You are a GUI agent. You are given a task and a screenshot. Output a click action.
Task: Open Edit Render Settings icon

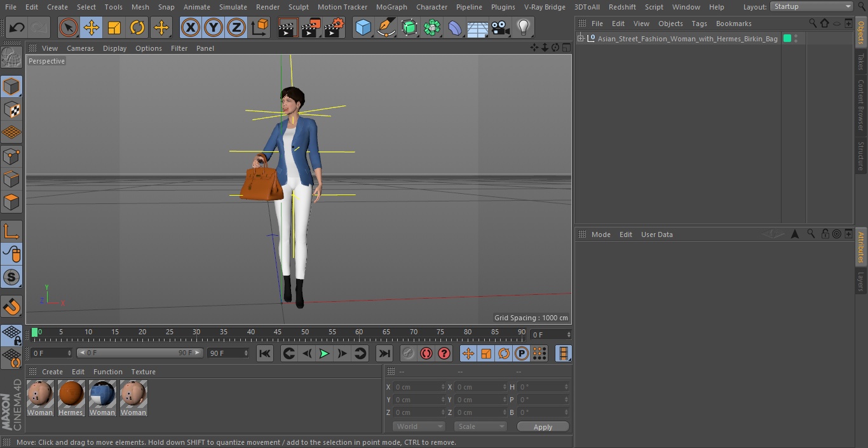(334, 27)
